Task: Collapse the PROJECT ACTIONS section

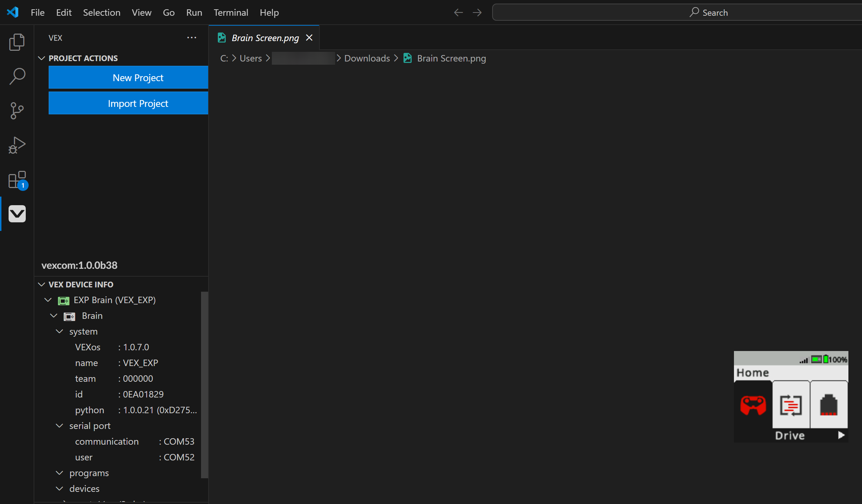Action: (41, 58)
